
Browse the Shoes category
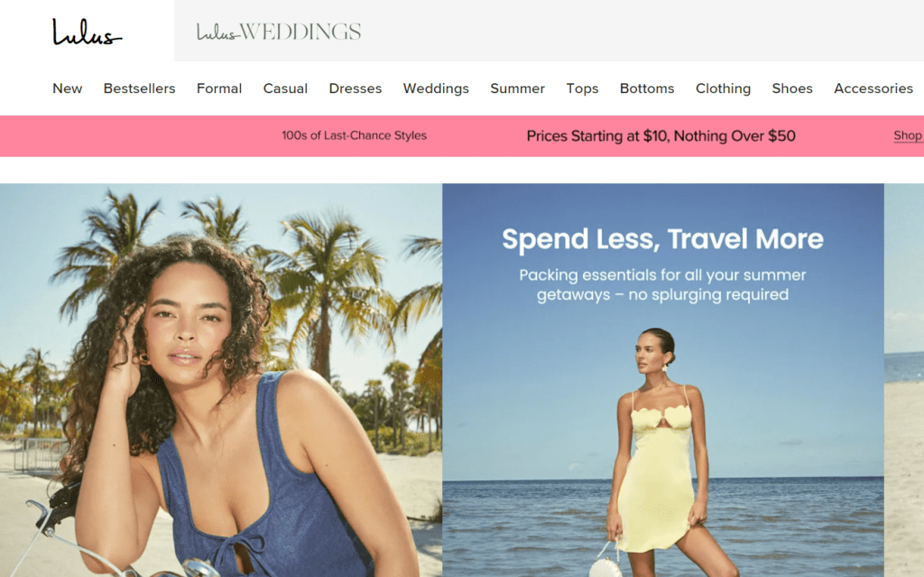coord(792,88)
